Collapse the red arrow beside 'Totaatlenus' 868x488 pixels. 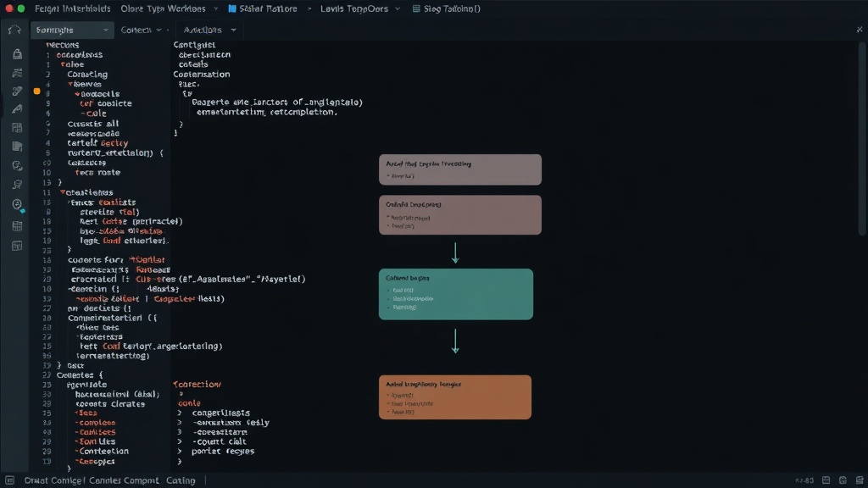pos(63,192)
